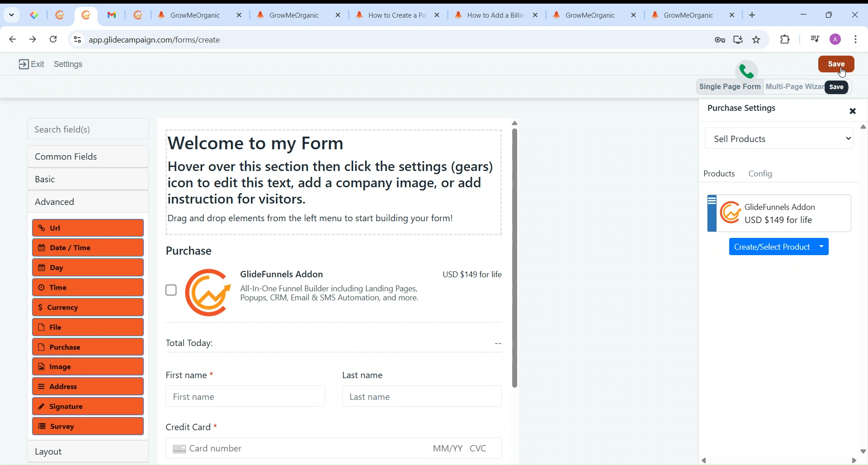Screen dimensions: 868x465
Task: Expand the Create/Select Product dropdown
Action: [822, 247]
